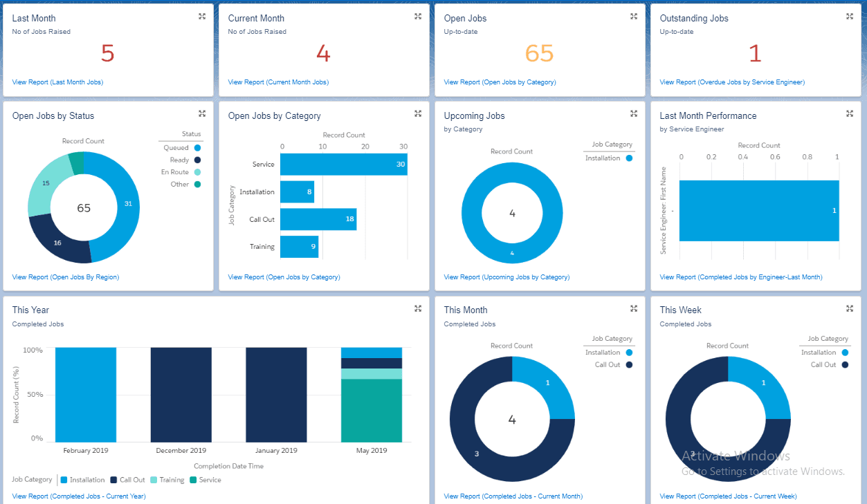Expand the Current Month widget
Image resolution: width=867 pixels, height=504 pixels.
(418, 16)
